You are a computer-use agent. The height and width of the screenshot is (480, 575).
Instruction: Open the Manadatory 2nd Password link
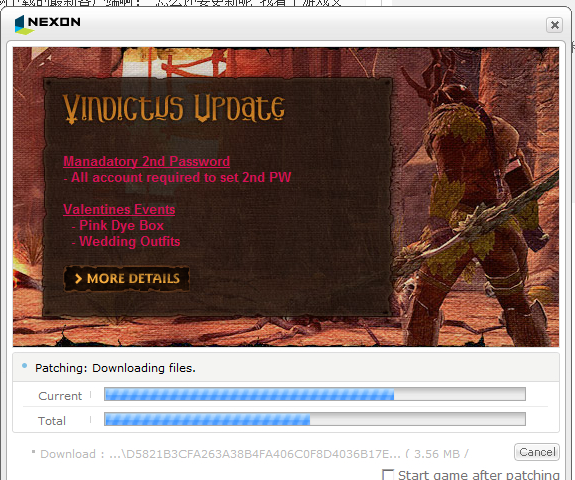[x=147, y=161]
